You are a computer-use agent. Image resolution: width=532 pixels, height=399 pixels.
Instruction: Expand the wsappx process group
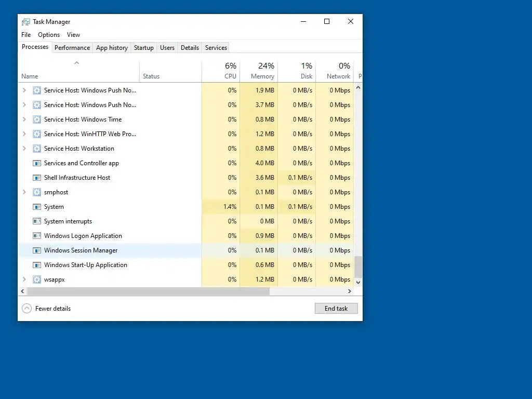pos(24,280)
